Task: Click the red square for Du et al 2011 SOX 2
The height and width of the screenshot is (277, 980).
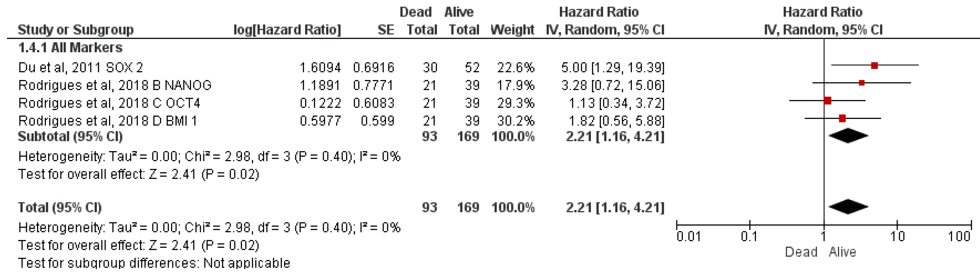Action: click(x=874, y=66)
